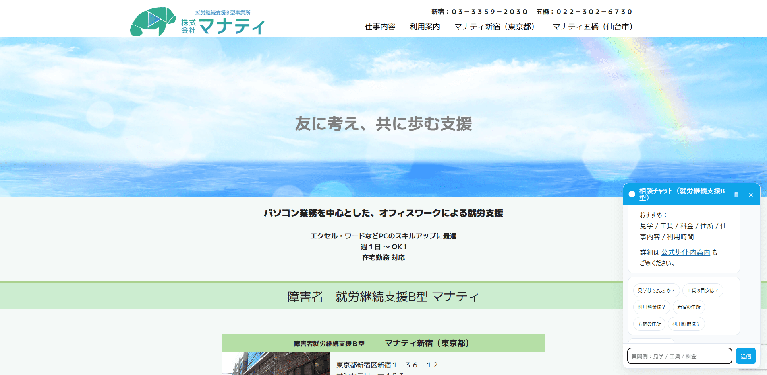This screenshot has height=375, width=767.
Task: Close the chat widget with the X
Action: [751, 195]
